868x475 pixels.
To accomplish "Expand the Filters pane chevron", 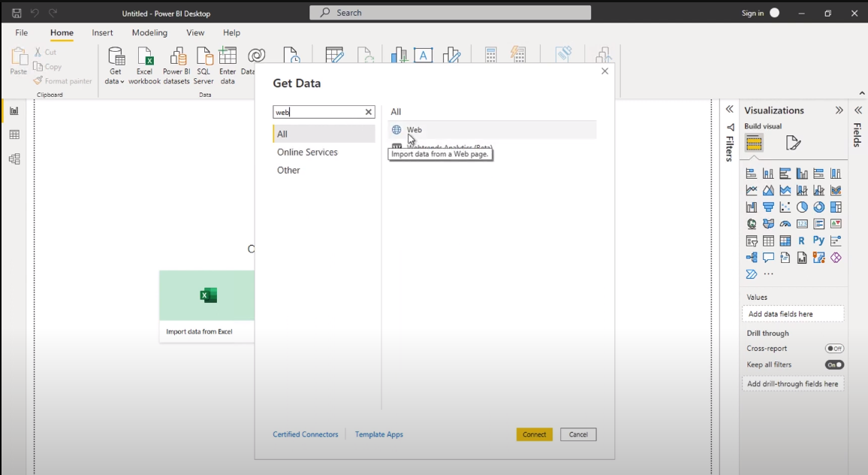I will pos(730,109).
